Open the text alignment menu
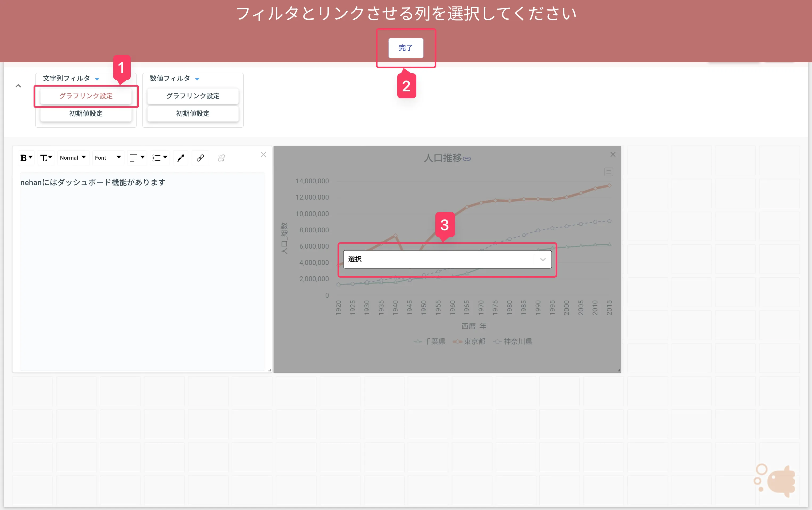The height and width of the screenshot is (510, 812). [x=137, y=158]
